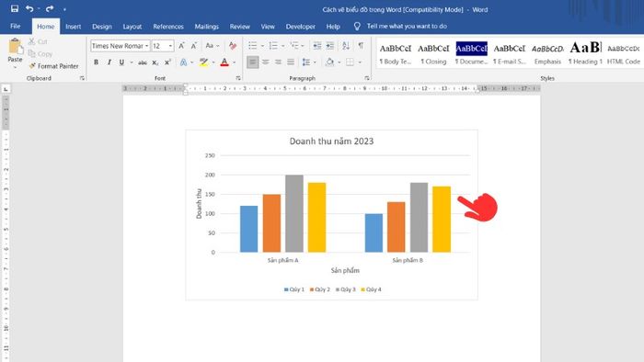Open the Help tab
The width and height of the screenshot is (644, 362).
333,27
